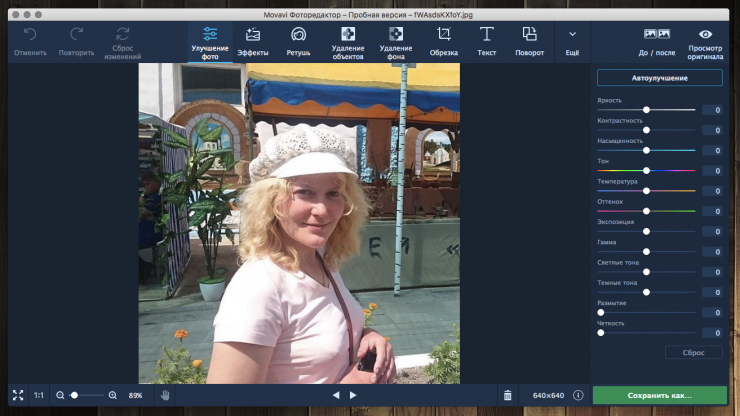Select the Object Removal (Удаление объектов) tool
The height and width of the screenshot is (416, 740).
pyautogui.click(x=348, y=42)
